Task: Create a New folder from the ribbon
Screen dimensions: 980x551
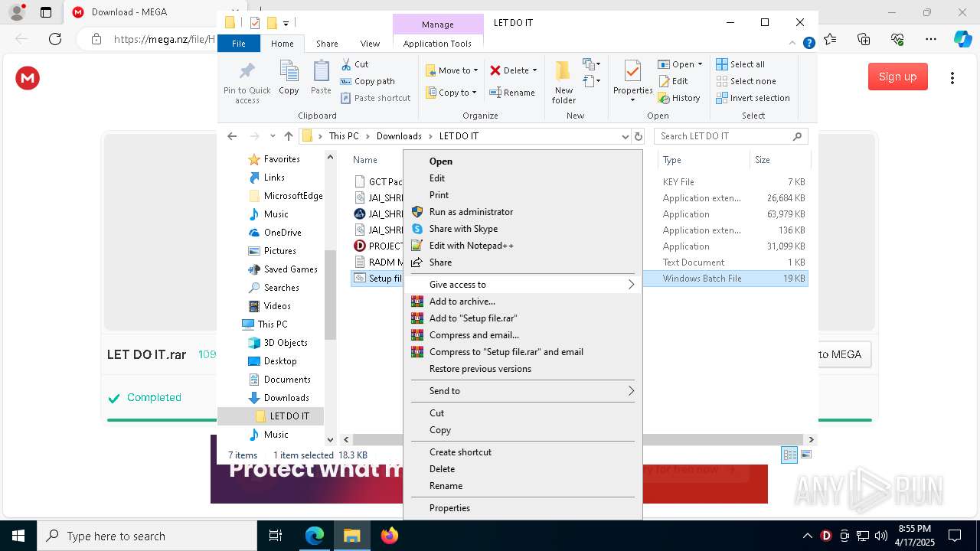Action: pos(563,83)
